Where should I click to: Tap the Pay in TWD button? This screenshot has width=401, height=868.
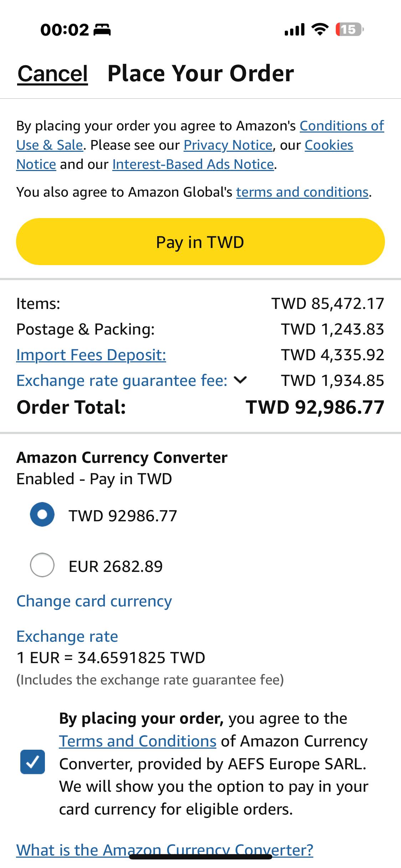(x=200, y=242)
